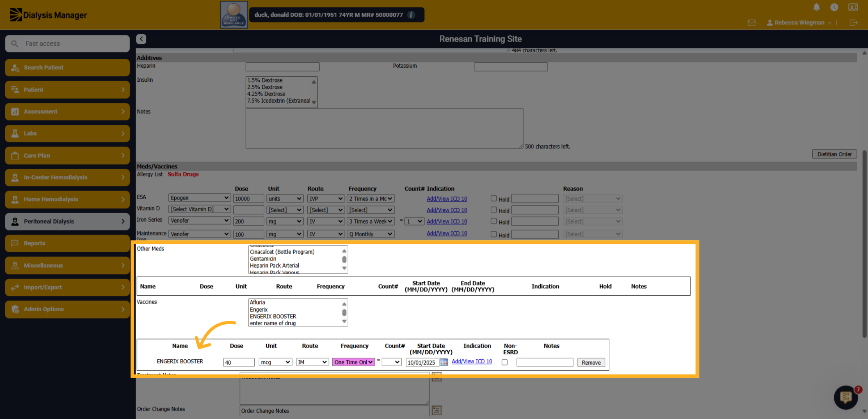Expand Peritoneal Dialysis menu
Screen dimensions: 868x419
(67, 221)
